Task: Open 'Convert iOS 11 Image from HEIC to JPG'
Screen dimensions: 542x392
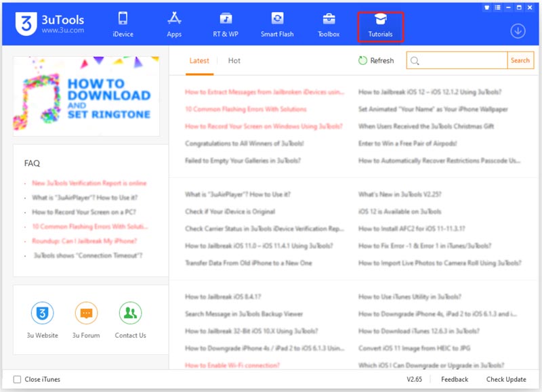Action: point(415,348)
